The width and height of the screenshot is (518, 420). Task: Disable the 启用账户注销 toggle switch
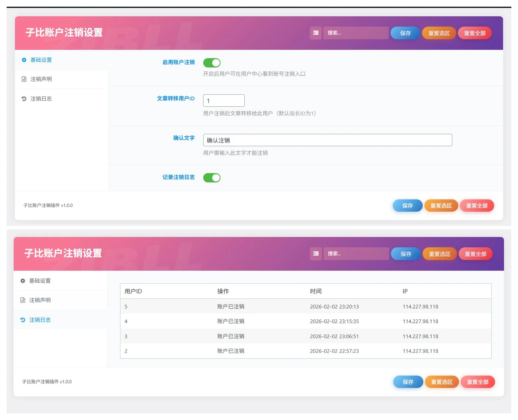point(212,63)
